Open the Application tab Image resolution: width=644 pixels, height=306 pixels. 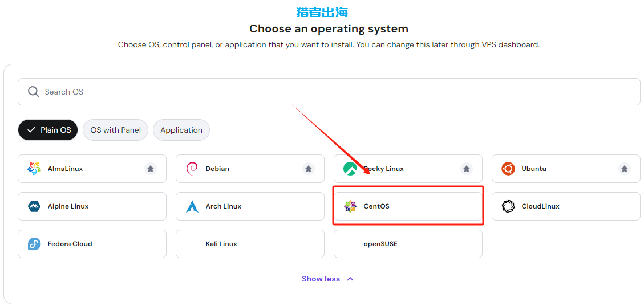click(x=181, y=130)
